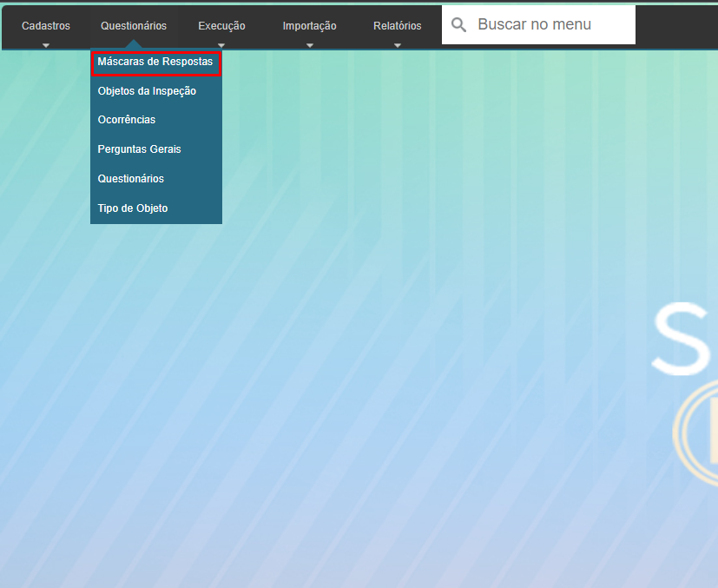Click the large white S logo letter

686,339
